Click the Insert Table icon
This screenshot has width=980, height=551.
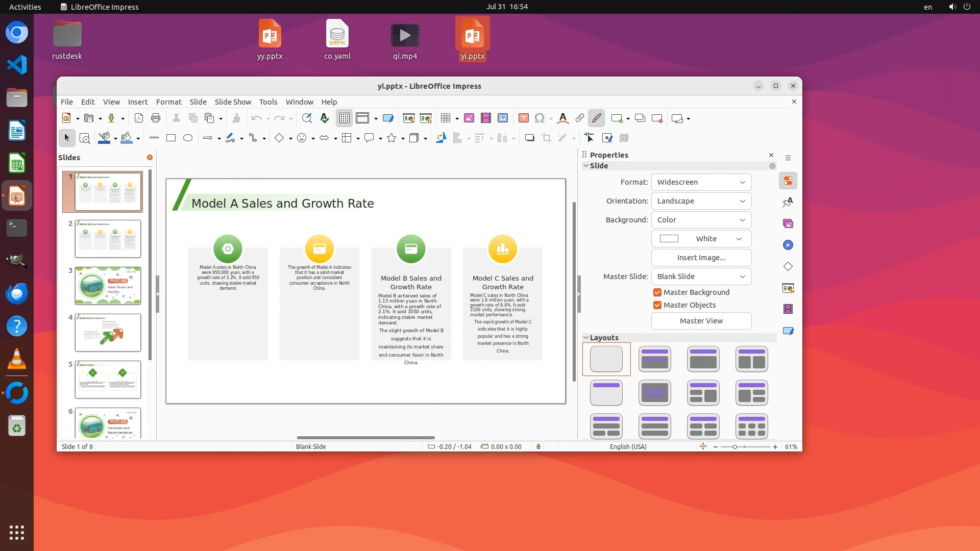coord(446,118)
